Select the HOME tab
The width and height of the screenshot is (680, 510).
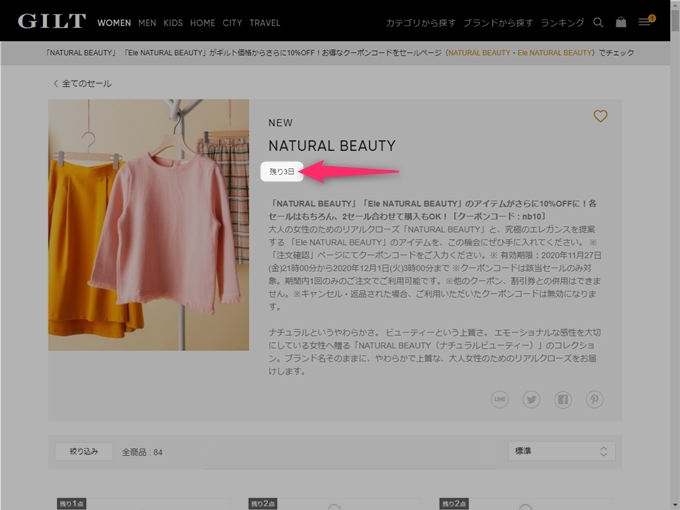[x=203, y=23]
